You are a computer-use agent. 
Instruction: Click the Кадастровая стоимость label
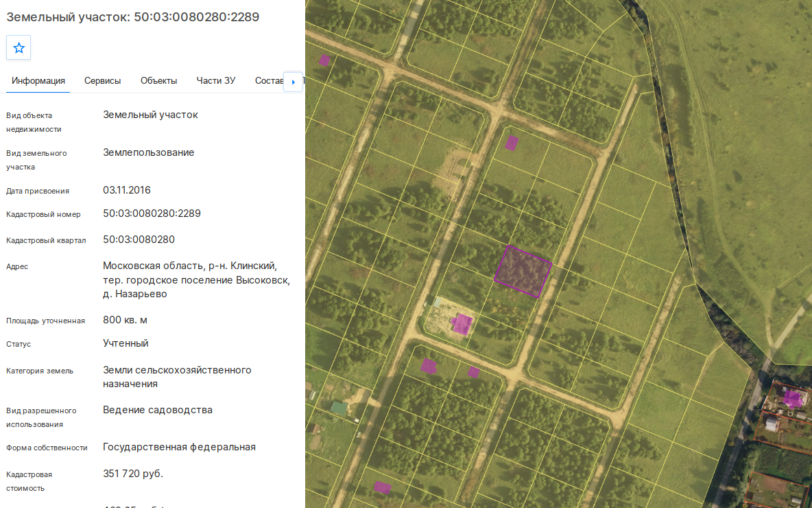coord(29,481)
